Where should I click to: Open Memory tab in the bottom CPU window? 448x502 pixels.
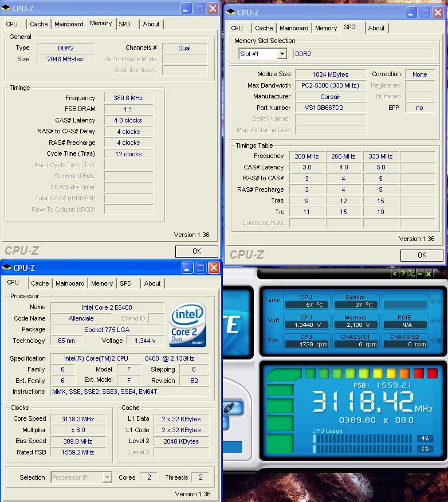tap(102, 283)
